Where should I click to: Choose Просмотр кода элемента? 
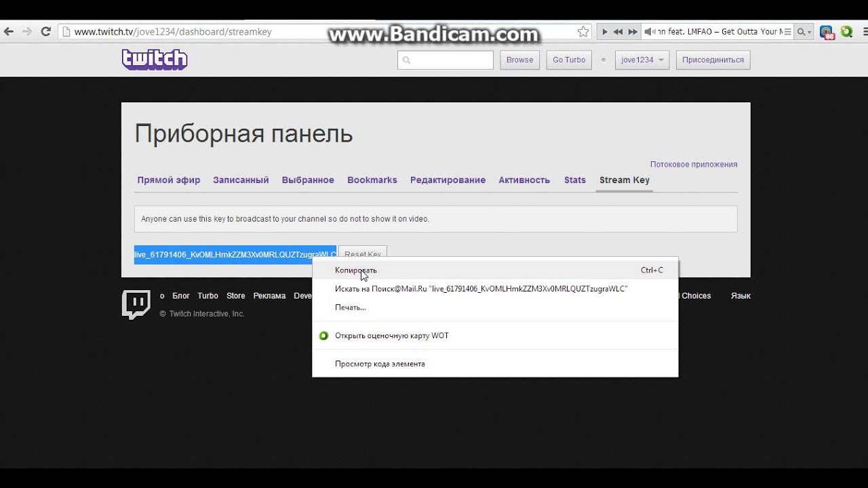coord(495,364)
